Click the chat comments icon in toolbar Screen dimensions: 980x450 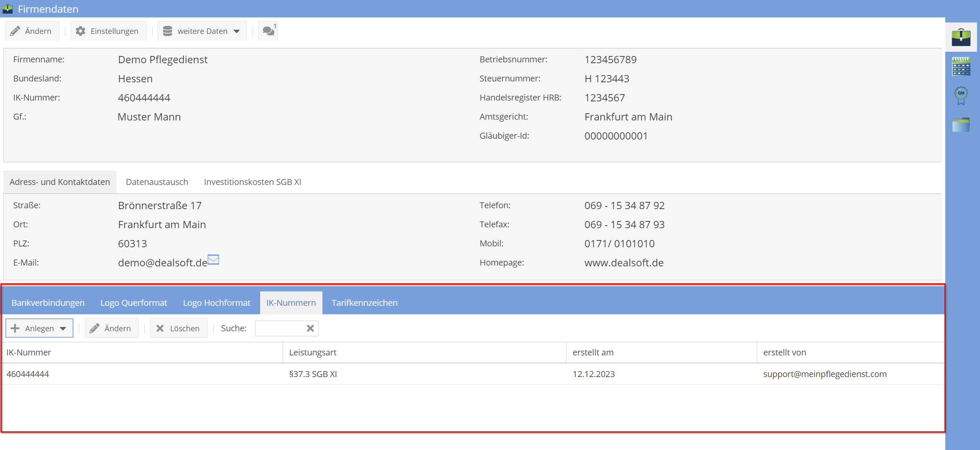(268, 31)
